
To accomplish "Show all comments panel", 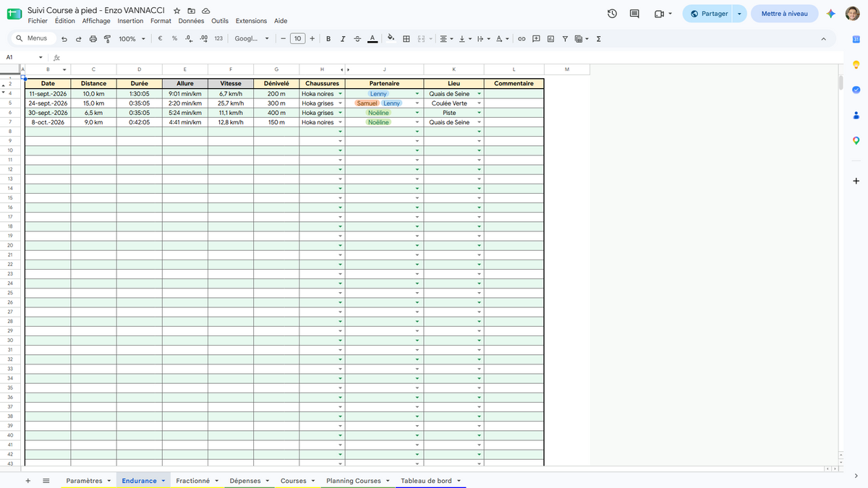I will point(635,14).
